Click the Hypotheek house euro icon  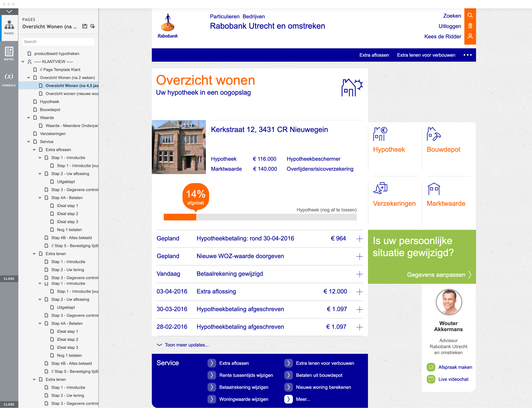pos(380,134)
